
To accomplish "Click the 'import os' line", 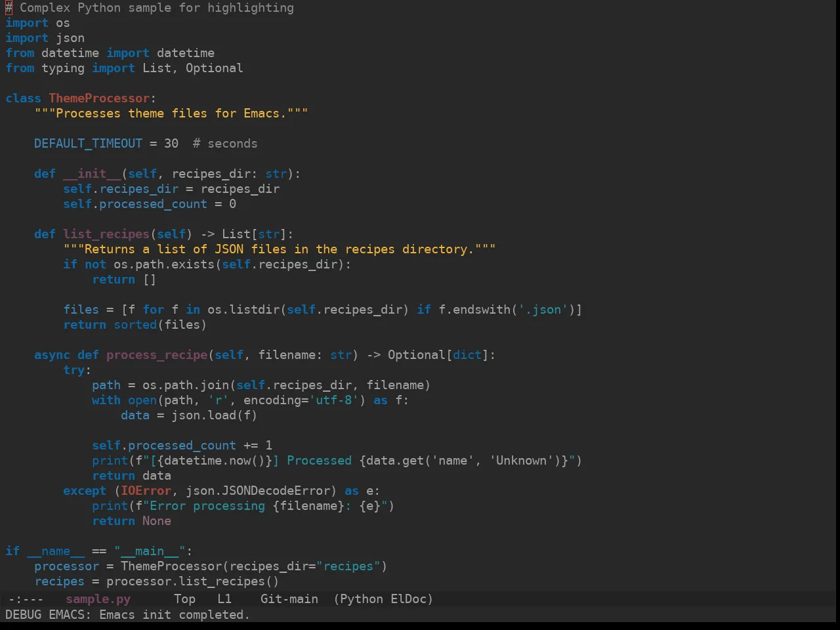I will pyautogui.click(x=37, y=22).
